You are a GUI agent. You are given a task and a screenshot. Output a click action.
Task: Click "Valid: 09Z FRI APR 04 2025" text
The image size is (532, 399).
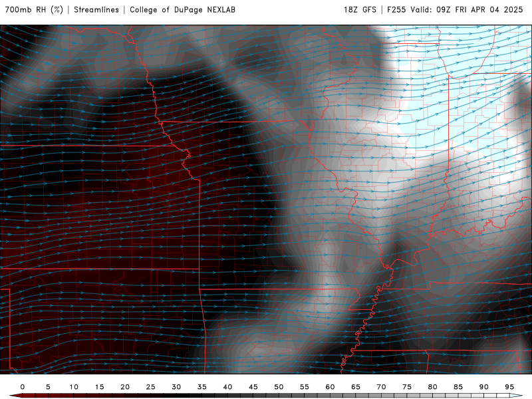pyautogui.click(x=467, y=10)
